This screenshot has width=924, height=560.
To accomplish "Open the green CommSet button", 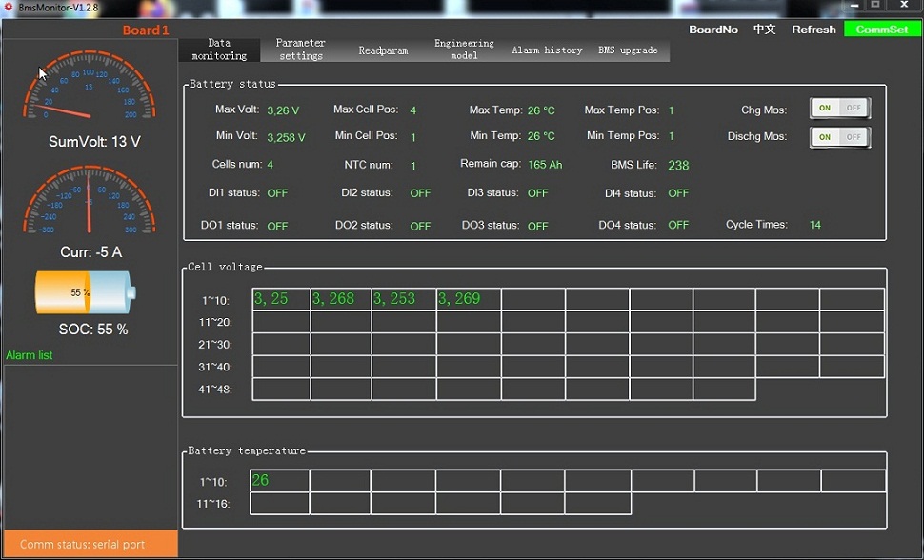I will [x=882, y=30].
